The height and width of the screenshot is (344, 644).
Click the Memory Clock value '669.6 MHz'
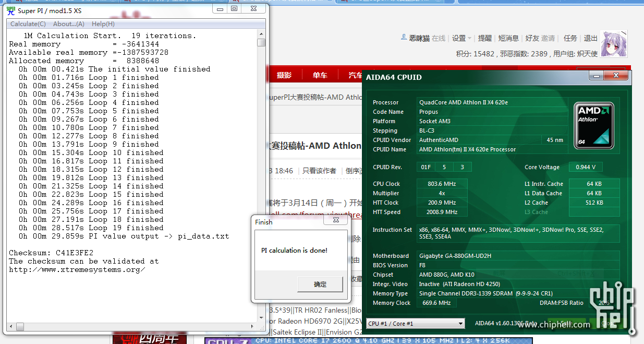coord(437,303)
